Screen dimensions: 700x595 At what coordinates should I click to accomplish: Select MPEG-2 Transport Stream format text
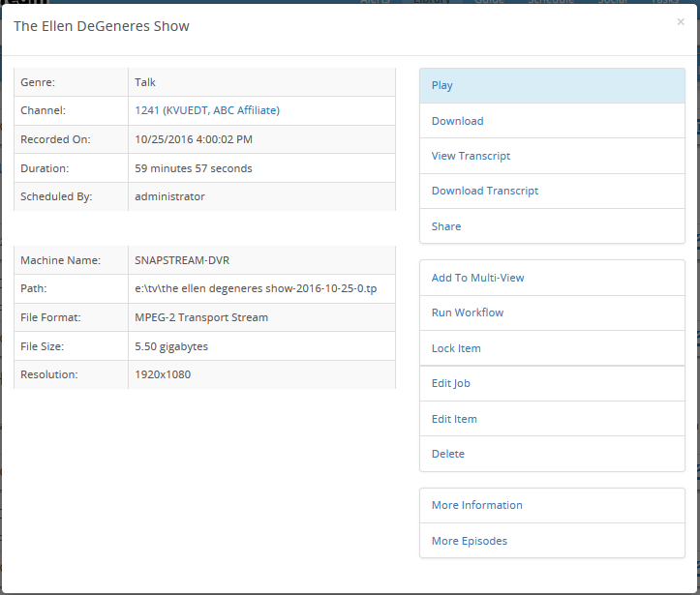(x=201, y=317)
